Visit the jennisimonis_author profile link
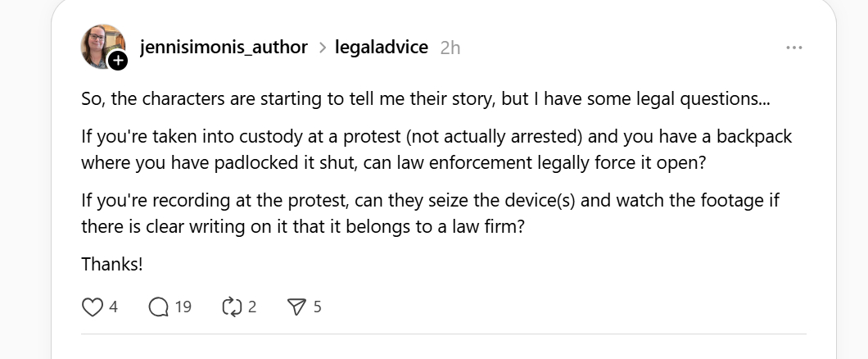Viewport: 868px width, 359px height. (224, 48)
